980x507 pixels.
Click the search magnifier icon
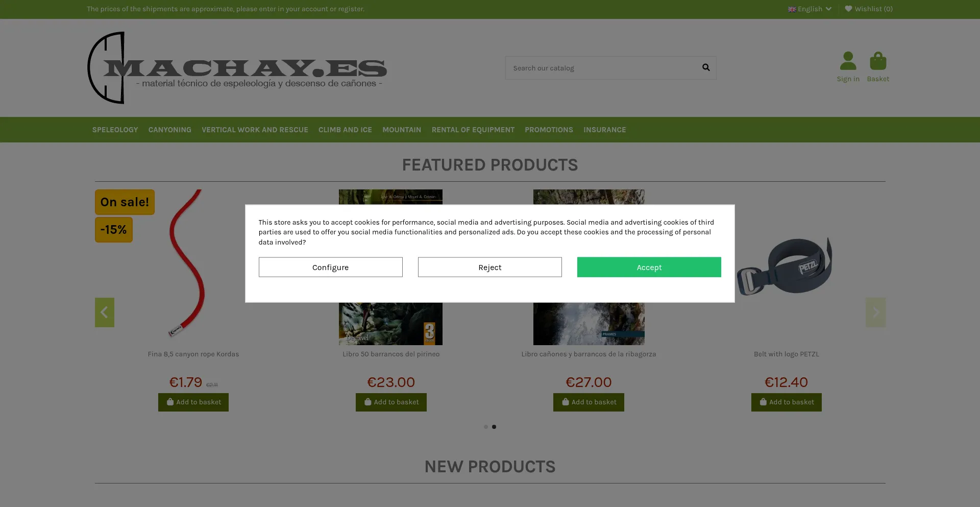tap(706, 67)
